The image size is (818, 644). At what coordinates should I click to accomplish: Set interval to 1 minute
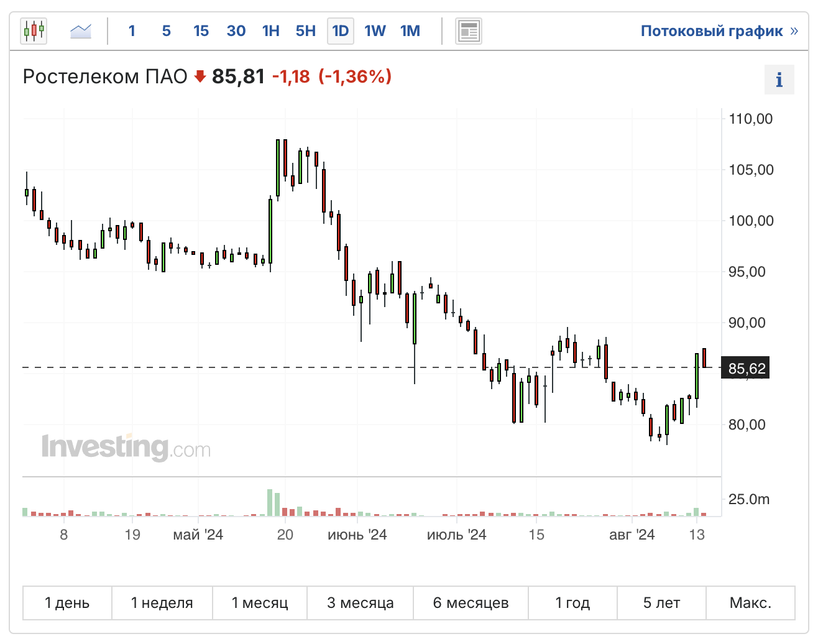(132, 30)
